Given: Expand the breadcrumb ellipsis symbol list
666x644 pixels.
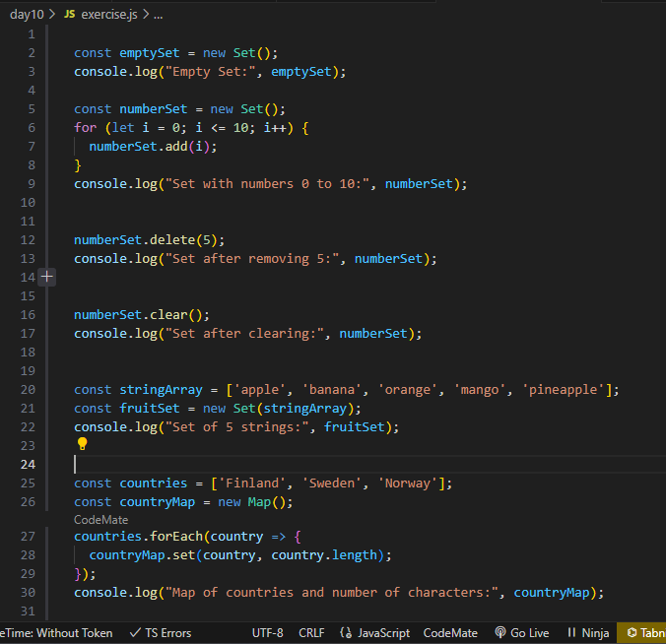Looking at the screenshot, I should [159, 16].
